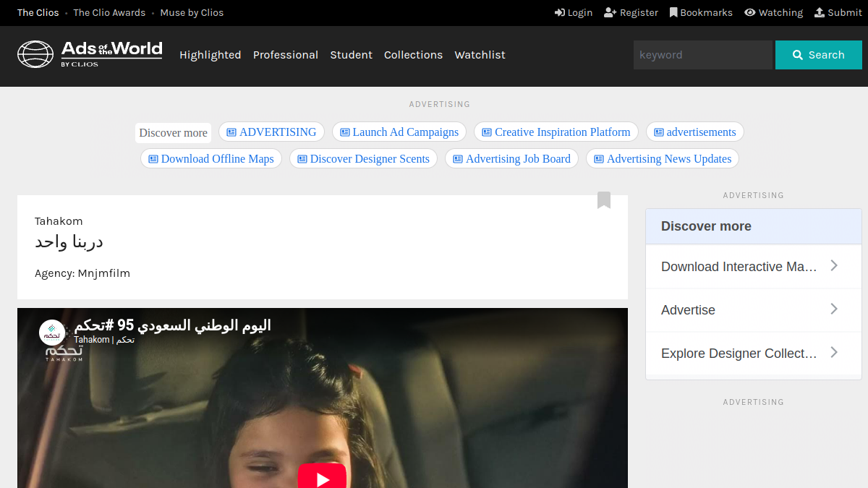The width and height of the screenshot is (868, 488).
Task: Open the Highlighted menu item
Action: (210, 55)
